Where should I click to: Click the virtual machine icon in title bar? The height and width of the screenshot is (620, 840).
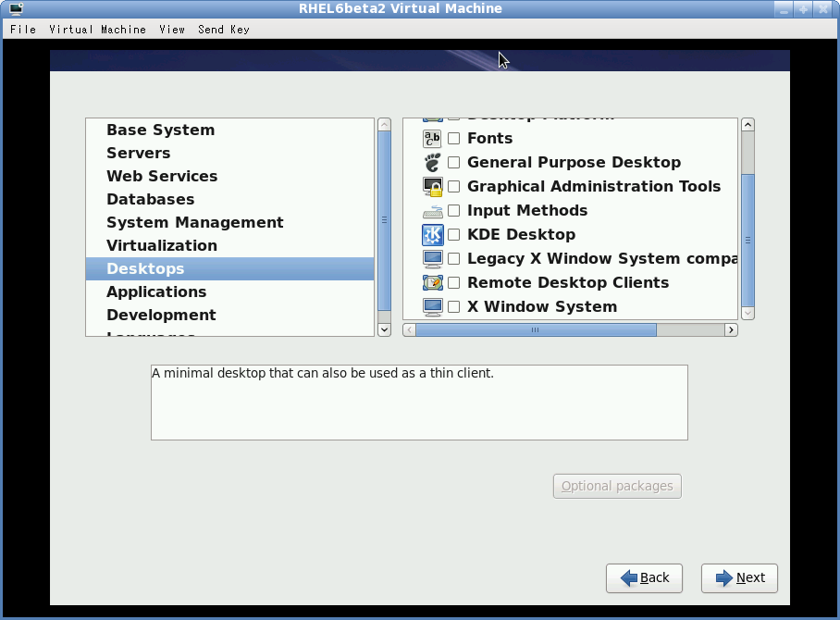pos(16,8)
